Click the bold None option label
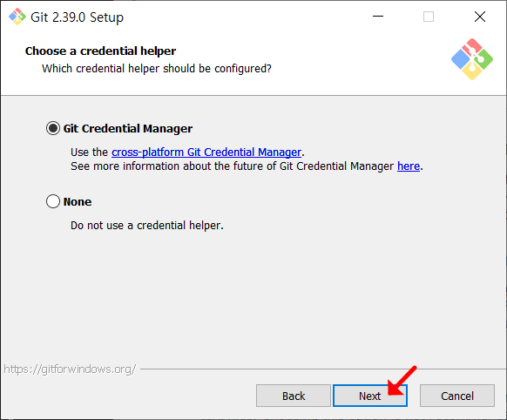This screenshot has width=507, height=420. [x=78, y=202]
